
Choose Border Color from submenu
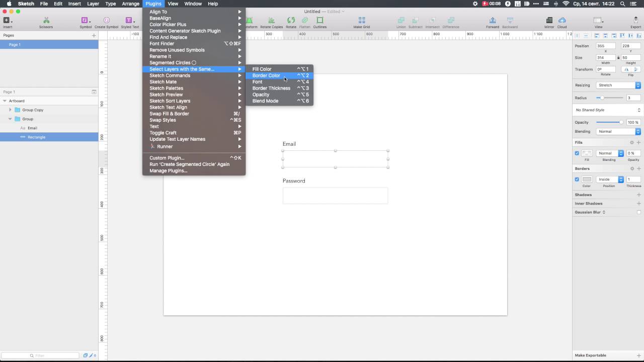coord(266,75)
